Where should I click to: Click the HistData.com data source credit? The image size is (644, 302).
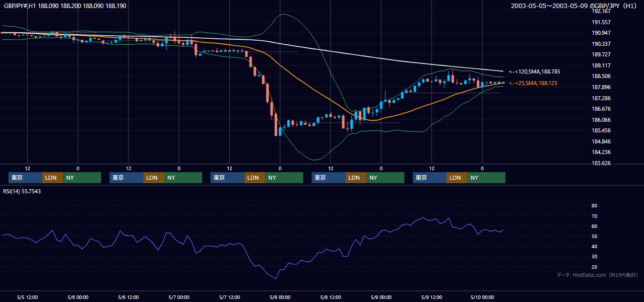tap(597, 275)
